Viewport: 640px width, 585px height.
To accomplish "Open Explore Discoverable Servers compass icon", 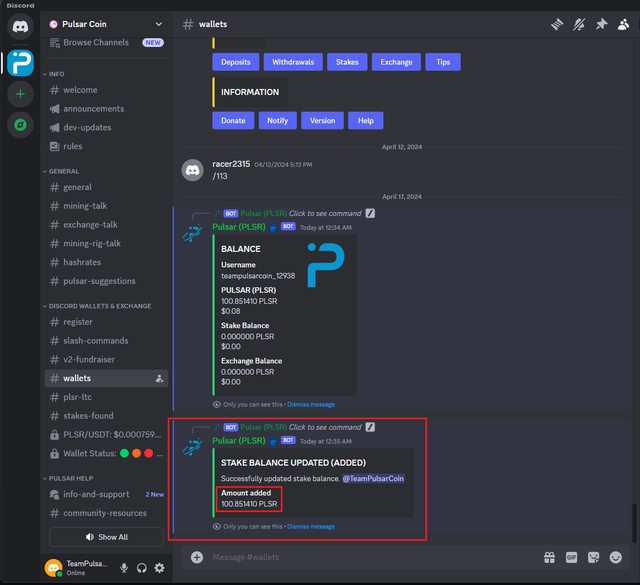I will pos(20,125).
